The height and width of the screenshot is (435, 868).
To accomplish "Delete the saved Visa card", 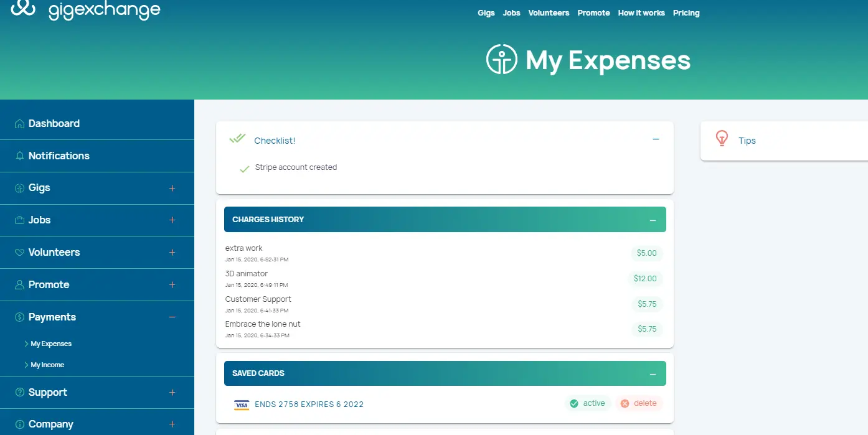I will (639, 403).
